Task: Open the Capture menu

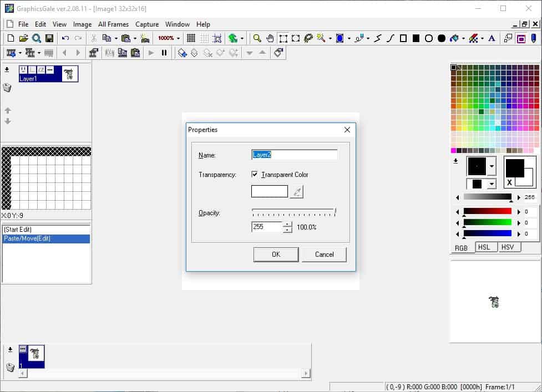Action: [x=147, y=24]
